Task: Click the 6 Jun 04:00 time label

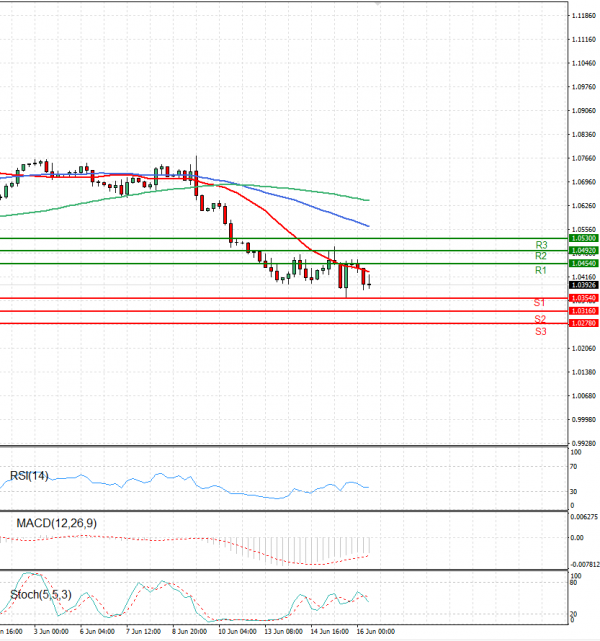Action: 97,632
